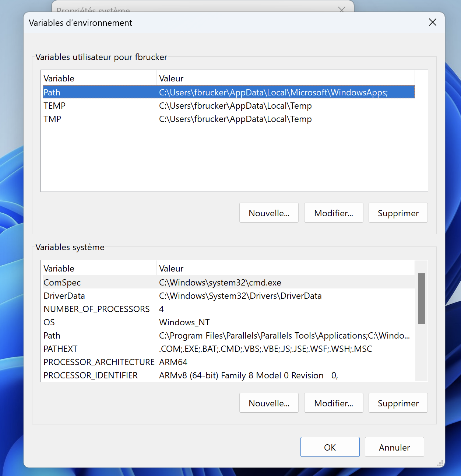Select the TEMP user variable
The height and width of the screenshot is (476, 461).
(x=228, y=106)
